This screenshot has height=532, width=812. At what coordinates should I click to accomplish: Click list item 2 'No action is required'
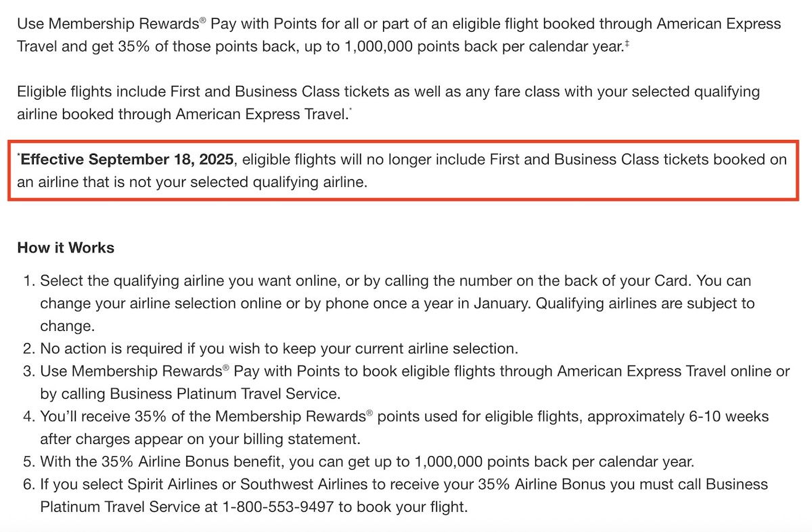[269, 349]
